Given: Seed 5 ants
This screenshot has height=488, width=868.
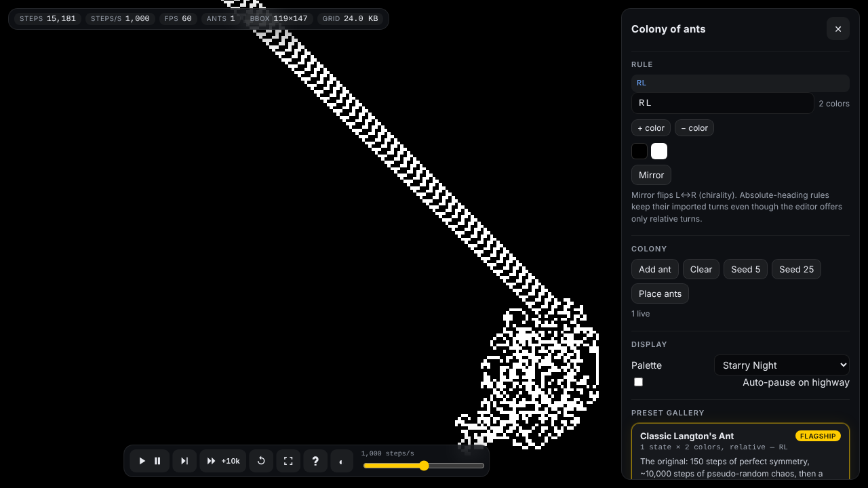Looking at the screenshot, I should [x=746, y=269].
